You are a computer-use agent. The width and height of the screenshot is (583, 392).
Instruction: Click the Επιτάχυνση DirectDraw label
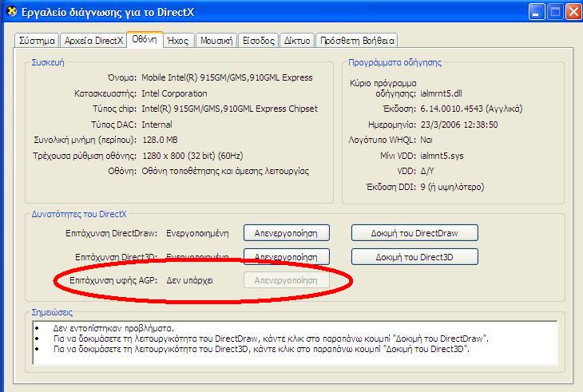(x=112, y=233)
